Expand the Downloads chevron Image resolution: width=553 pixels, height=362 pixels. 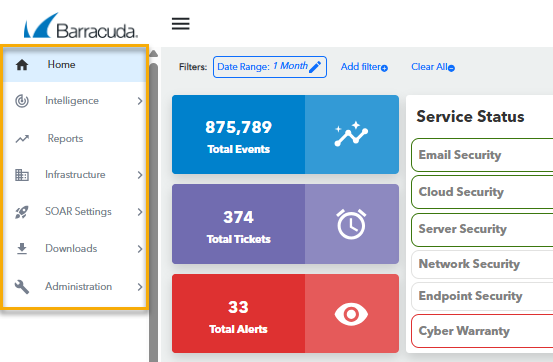click(140, 249)
